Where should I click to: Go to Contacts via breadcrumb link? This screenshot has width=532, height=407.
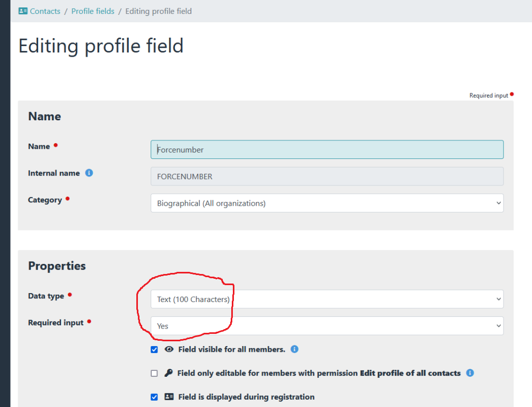(45, 11)
